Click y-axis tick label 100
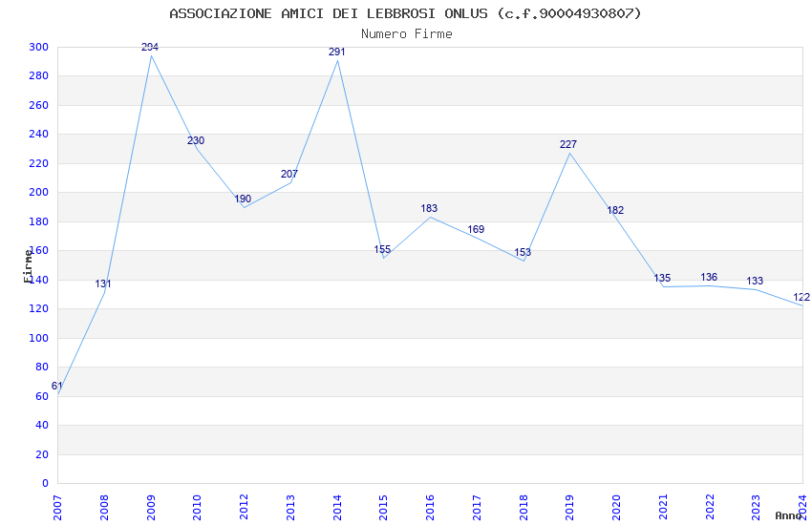Image resolution: width=812 pixels, height=525 pixels. (39, 338)
